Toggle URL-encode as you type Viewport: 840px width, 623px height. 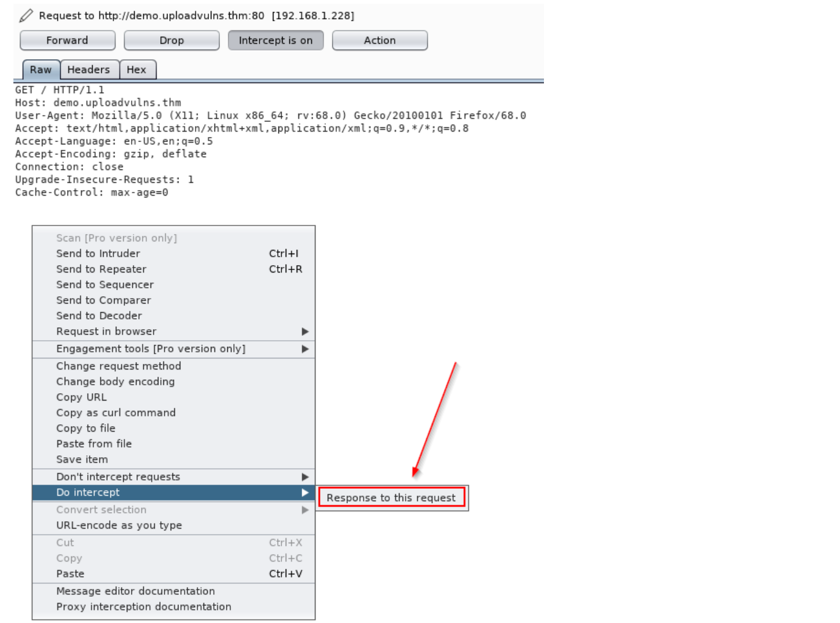point(119,525)
